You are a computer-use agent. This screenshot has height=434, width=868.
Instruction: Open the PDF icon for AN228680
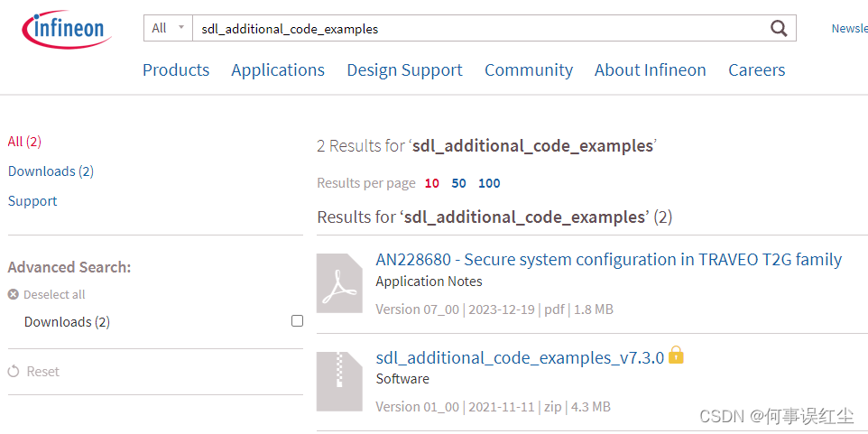[339, 283]
